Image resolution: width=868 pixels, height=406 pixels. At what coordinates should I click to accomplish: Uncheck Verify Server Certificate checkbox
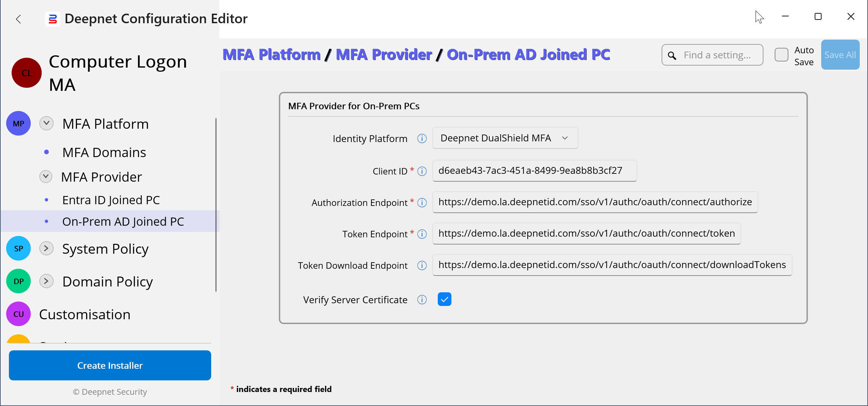pyautogui.click(x=444, y=299)
